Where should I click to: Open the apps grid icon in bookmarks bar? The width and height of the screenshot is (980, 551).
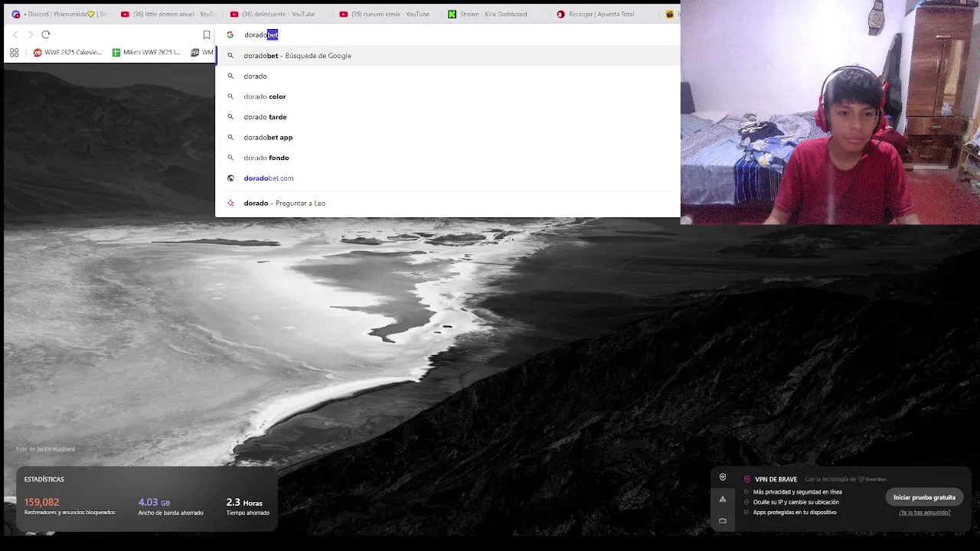[14, 53]
